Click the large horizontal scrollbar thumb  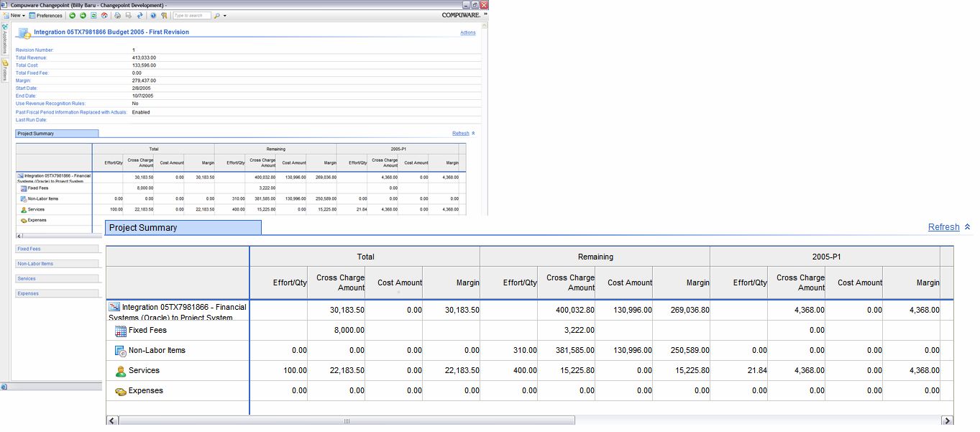click(347, 420)
